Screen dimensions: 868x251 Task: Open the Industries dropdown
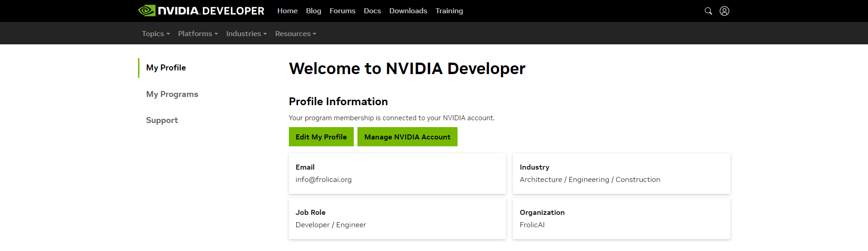point(246,34)
